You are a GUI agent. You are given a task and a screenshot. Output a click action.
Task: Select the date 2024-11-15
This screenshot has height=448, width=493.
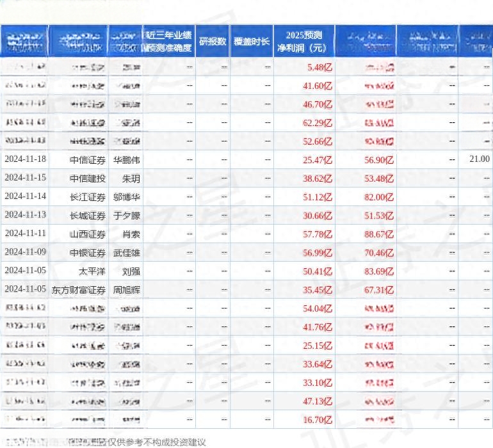tap(25, 178)
